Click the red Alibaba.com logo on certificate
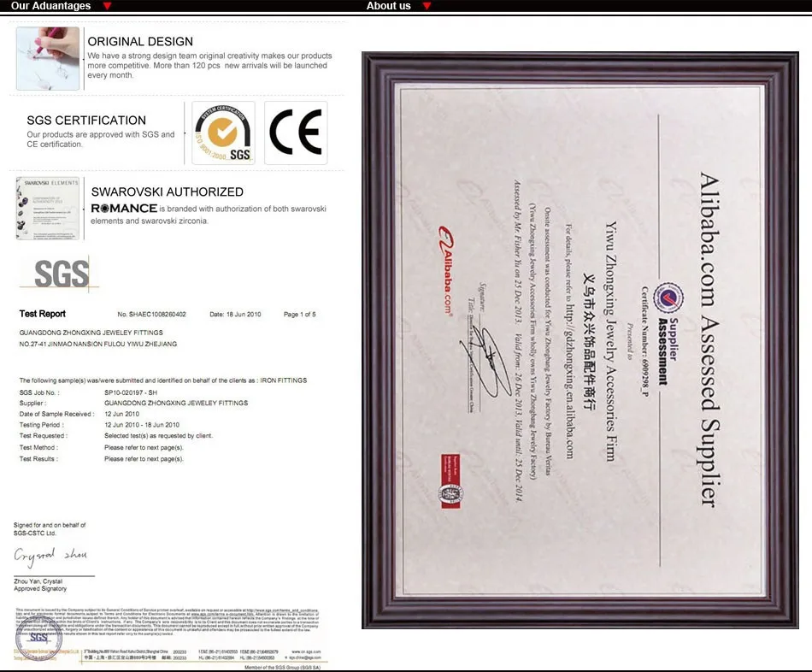 coord(444,270)
